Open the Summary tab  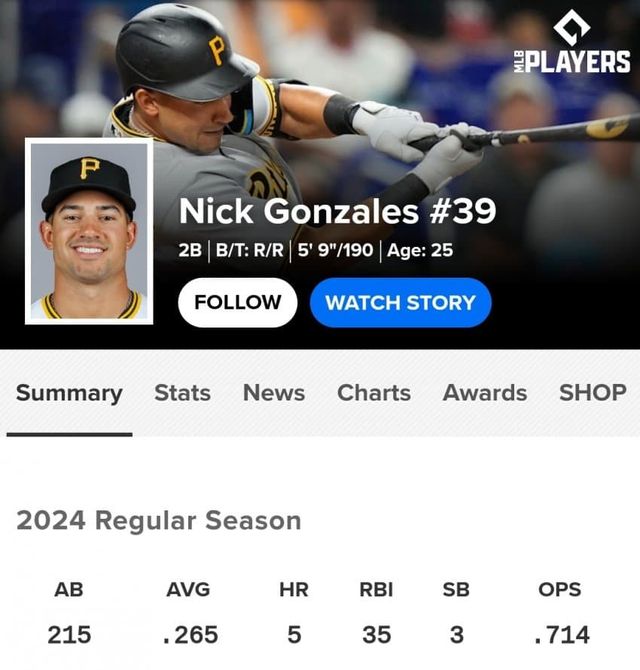(x=69, y=393)
